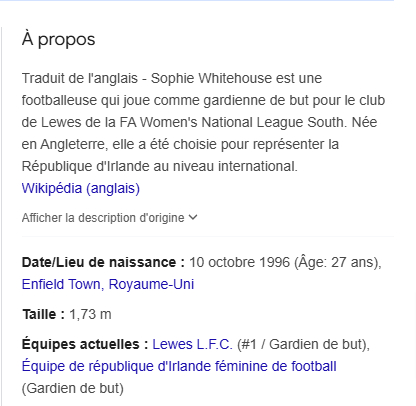Click the divider line below the description
Image resolution: width=416 pixels, height=406 pixels.
coord(208,236)
